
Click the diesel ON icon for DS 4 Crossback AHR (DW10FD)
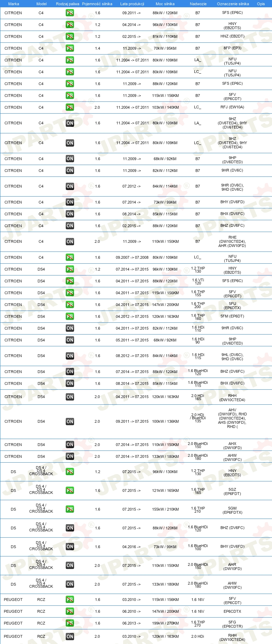pyautogui.click(x=70, y=565)
